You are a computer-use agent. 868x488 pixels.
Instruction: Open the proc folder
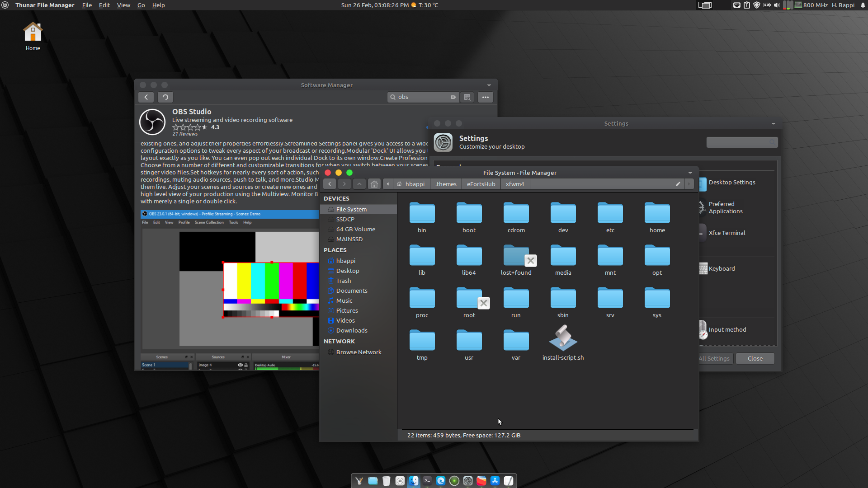point(422,302)
